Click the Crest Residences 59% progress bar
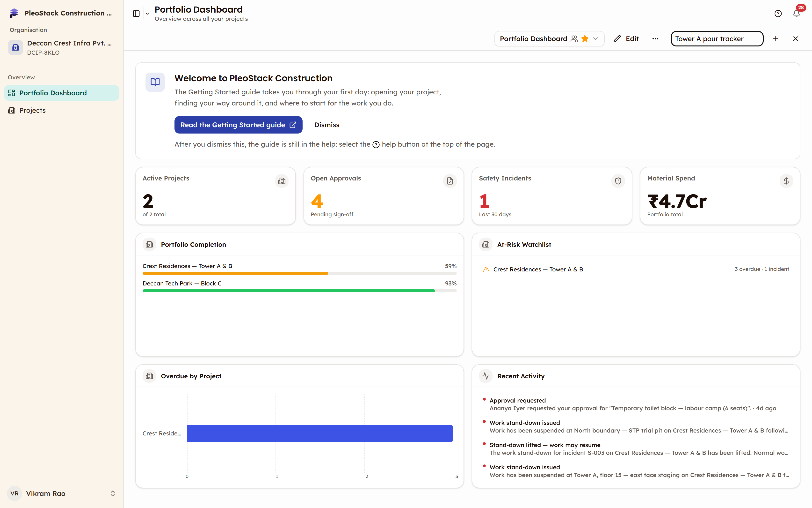812x508 pixels. pos(299,274)
